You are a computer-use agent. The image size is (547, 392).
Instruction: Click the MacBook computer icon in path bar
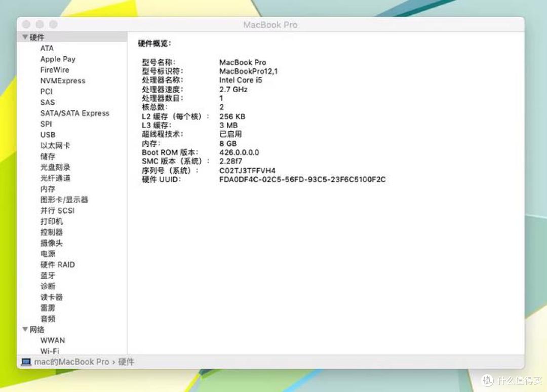(26, 362)
